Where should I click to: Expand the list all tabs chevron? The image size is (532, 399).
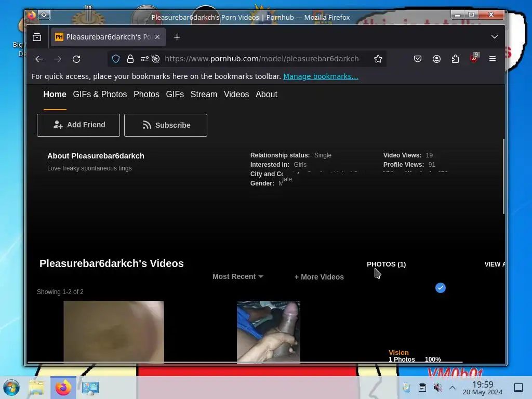(495, 37)
